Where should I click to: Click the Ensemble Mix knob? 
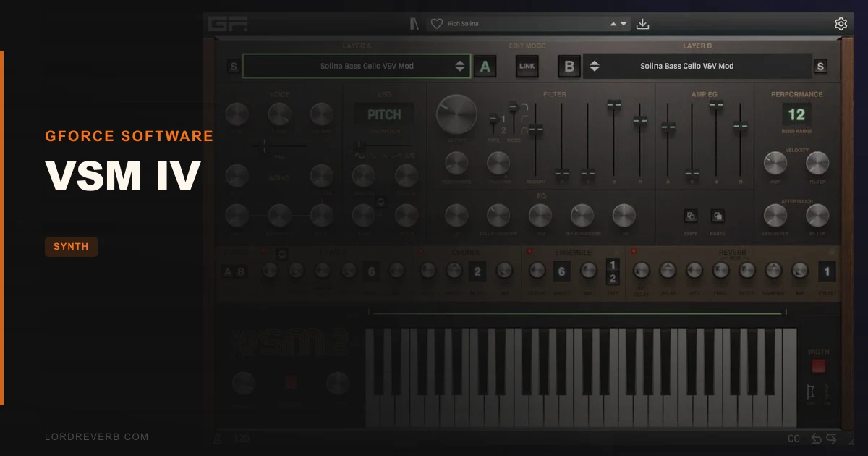(x=589, y=271)
